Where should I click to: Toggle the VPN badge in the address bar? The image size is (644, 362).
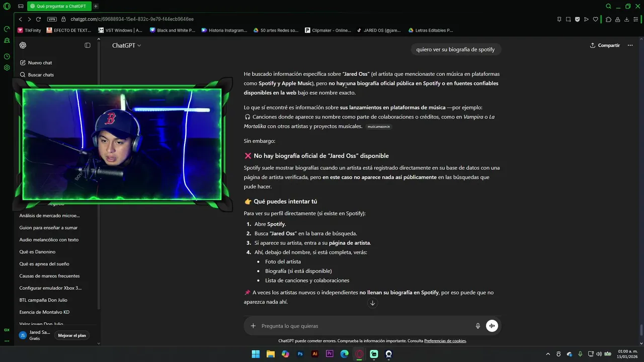[52, 19]
